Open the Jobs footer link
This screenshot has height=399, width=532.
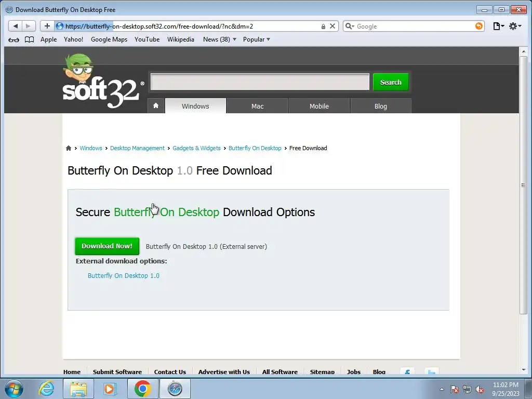click(x=353, y=372)
